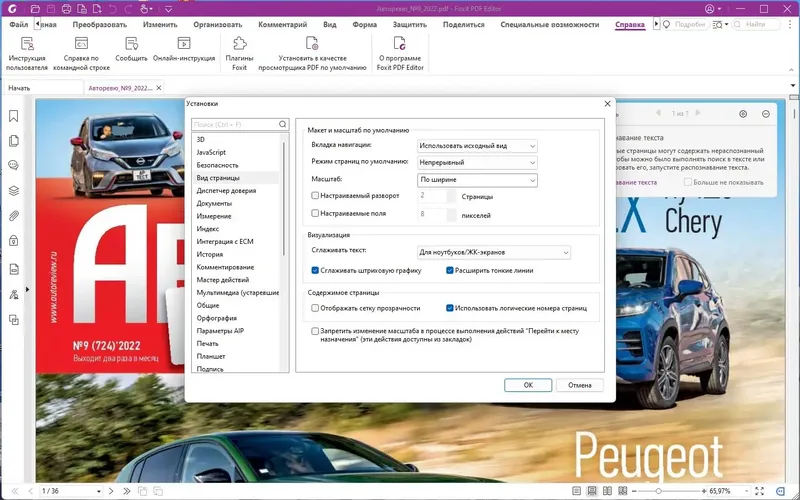This screenshot has width=800, height=500.
Task: Click settings category list scrollbar
Action: 284,199
